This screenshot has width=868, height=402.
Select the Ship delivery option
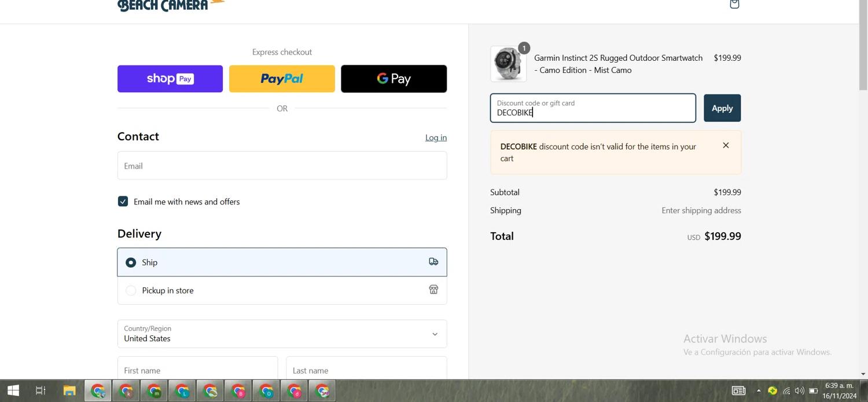click(282, 262)
